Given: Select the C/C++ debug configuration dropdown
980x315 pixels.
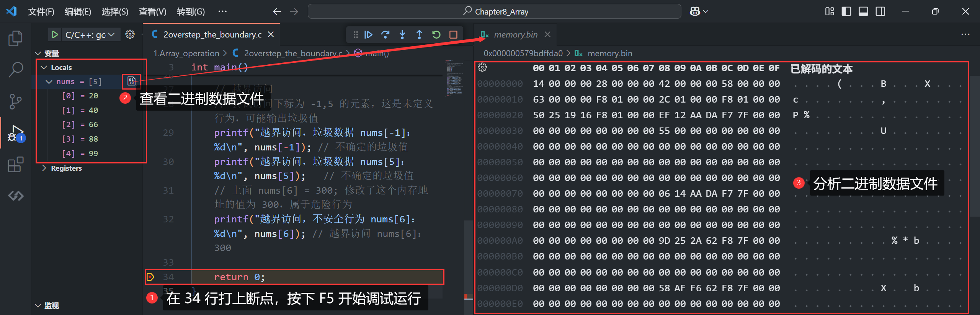Looking at the screenshot, I should (x=90, y=35).
